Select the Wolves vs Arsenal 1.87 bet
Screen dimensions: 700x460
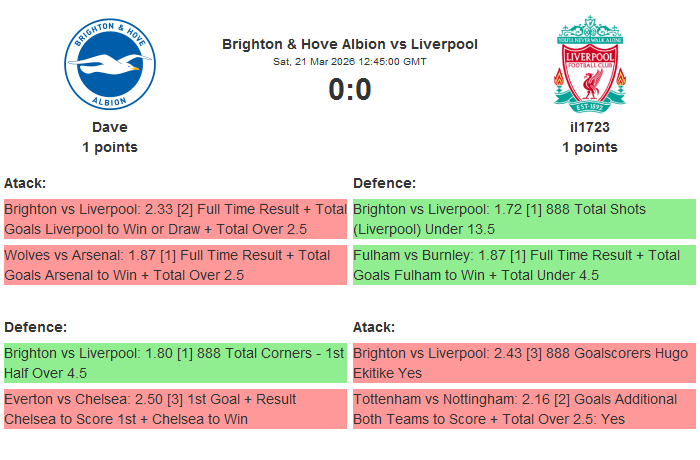tap(175, 265)
